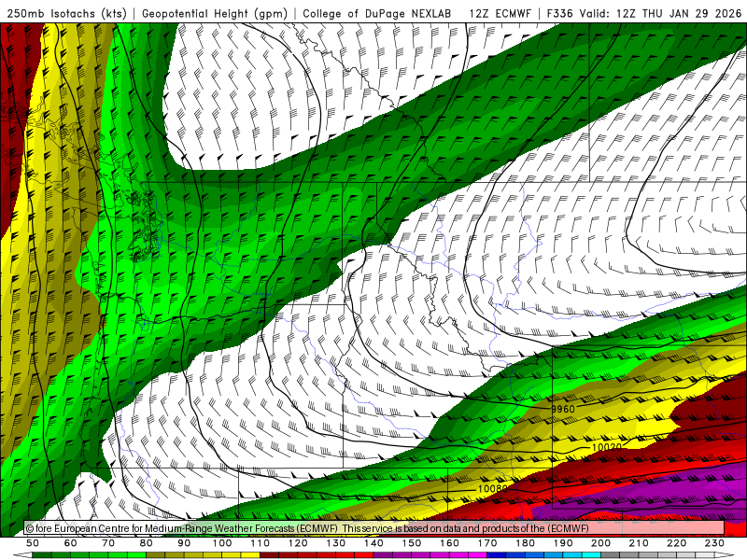Click the 'College of DuPage NEXLAB' label
747x560 pixels.
click(x=377, y=14)
